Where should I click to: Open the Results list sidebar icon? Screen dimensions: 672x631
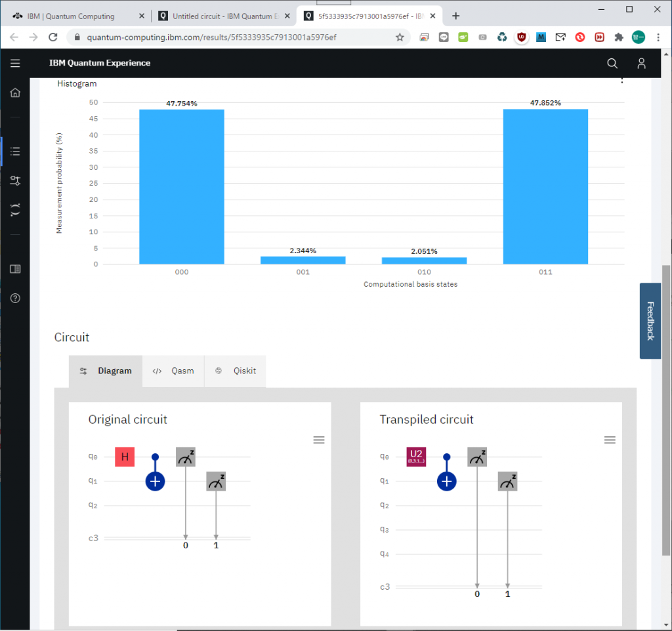(15, 152)
